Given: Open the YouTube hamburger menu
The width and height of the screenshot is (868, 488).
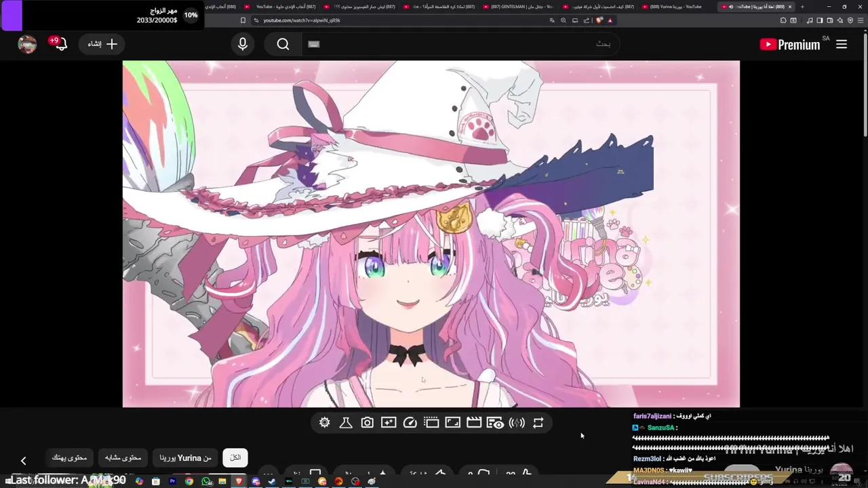Looking at the screenshot, I should coord(842,44).
